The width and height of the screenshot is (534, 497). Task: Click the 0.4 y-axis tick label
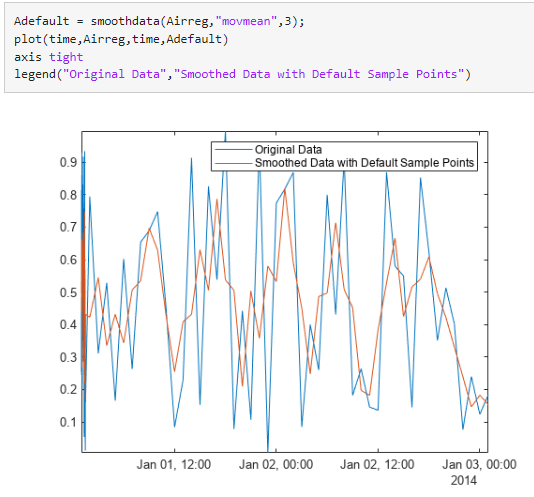coord(68,325)
